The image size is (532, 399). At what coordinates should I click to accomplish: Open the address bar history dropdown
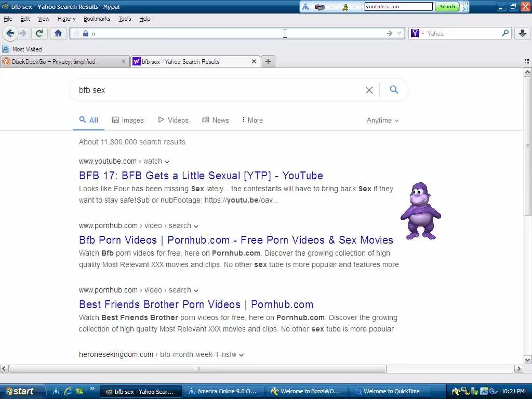400,33
